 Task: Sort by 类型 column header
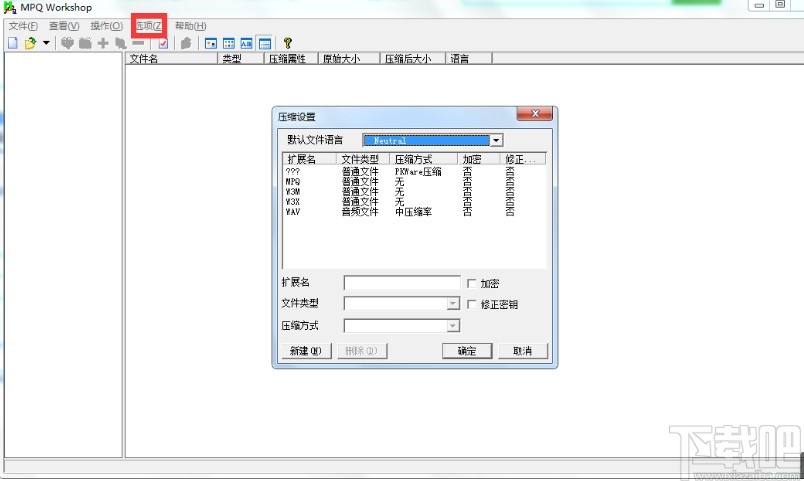(x=241, y=58)
